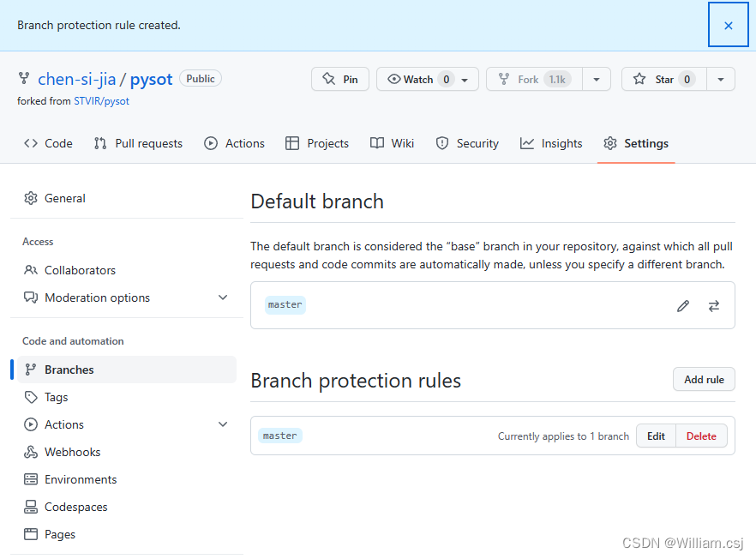Click the Code angle-brackets icon

point(31,143)
